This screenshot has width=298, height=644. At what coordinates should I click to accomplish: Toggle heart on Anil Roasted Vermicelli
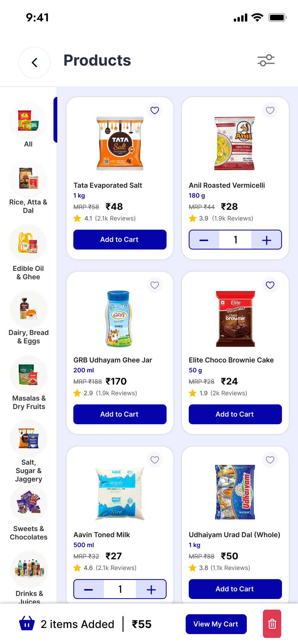(x=270, y=110)
